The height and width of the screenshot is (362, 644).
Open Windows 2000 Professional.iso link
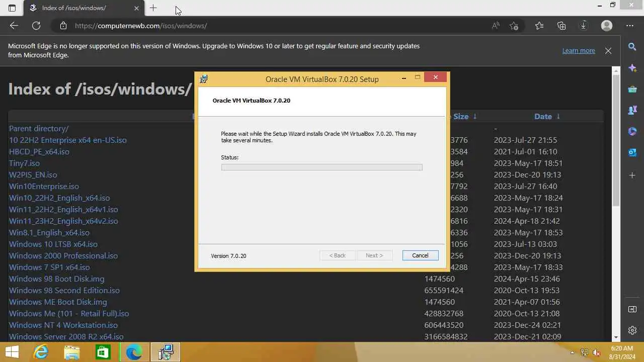63,255
